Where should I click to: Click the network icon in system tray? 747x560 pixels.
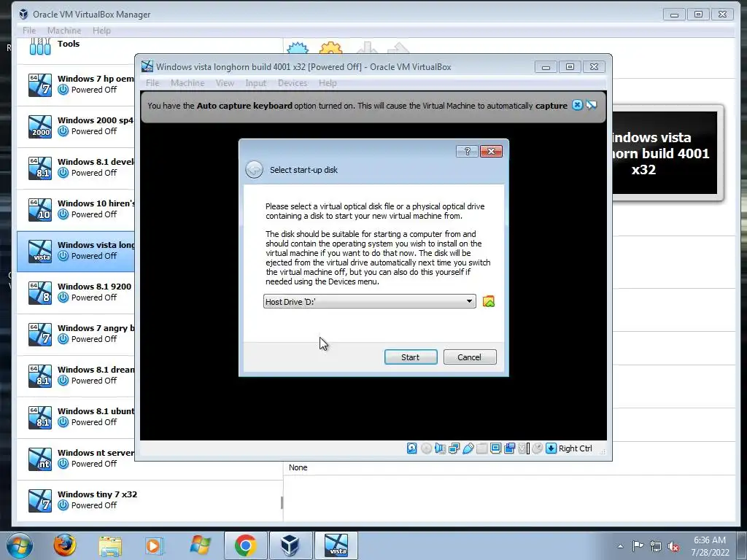656,547
